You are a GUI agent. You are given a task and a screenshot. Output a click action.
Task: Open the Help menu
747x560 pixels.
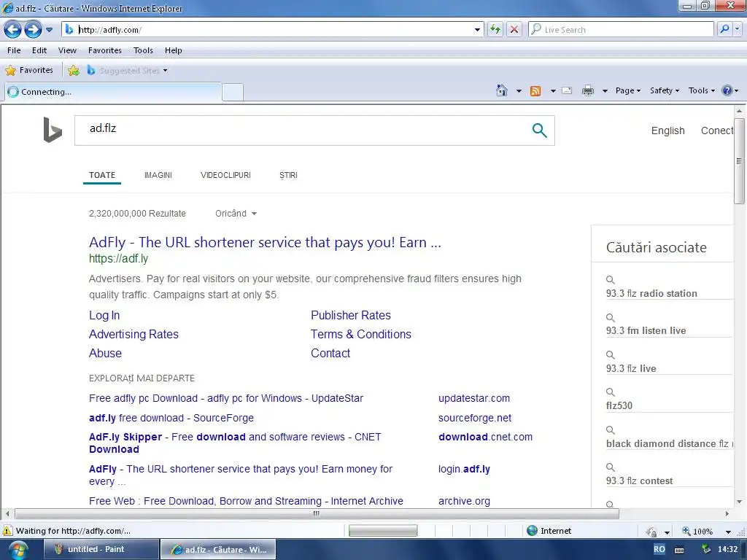click(x=174, y=50)
